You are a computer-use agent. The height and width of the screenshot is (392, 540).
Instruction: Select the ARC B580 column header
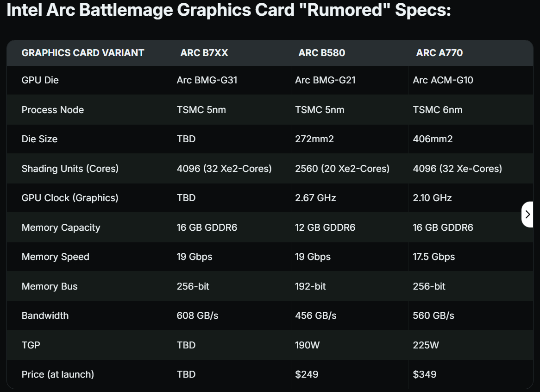322,53
